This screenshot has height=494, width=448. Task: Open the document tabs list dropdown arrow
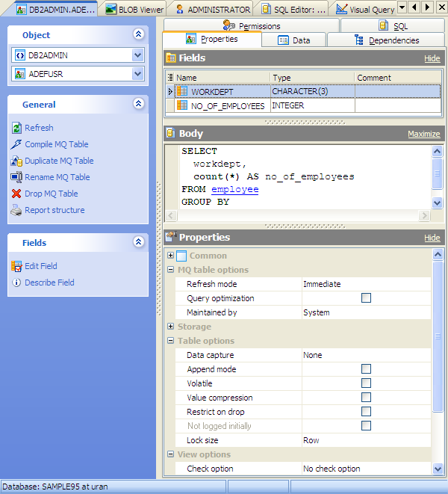coord(402,7)
